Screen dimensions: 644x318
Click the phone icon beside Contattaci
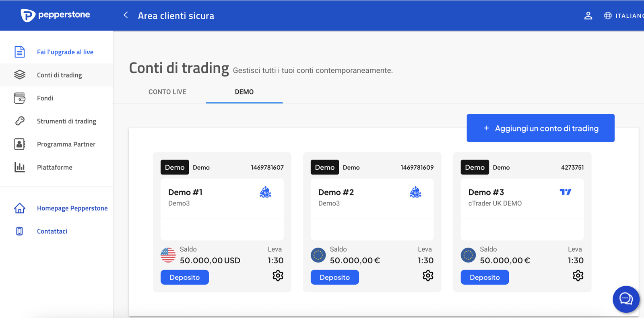point(19,231)
